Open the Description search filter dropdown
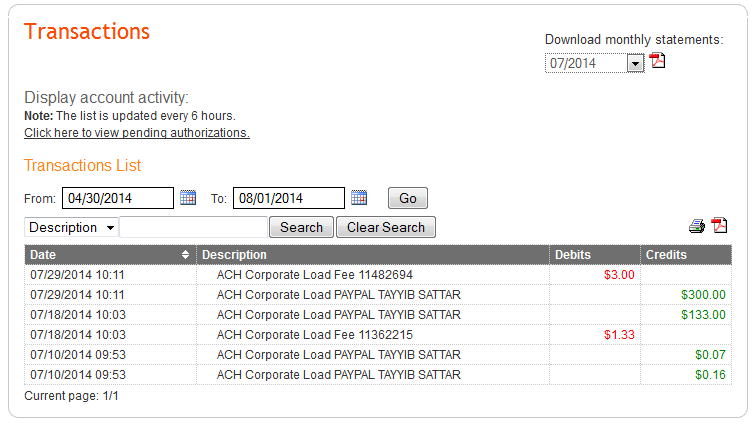 [71, 227]
